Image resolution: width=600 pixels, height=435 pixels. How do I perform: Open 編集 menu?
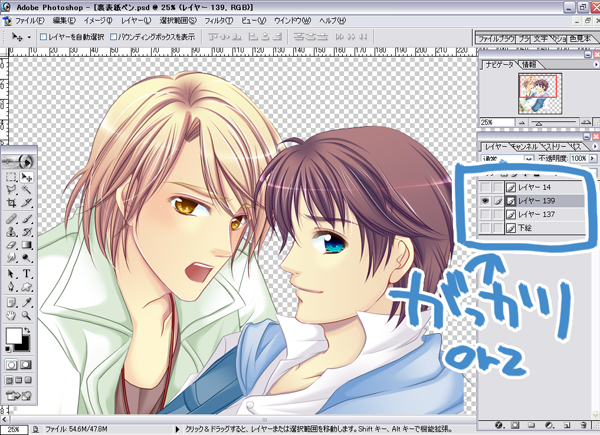click(x=64, y=21)
